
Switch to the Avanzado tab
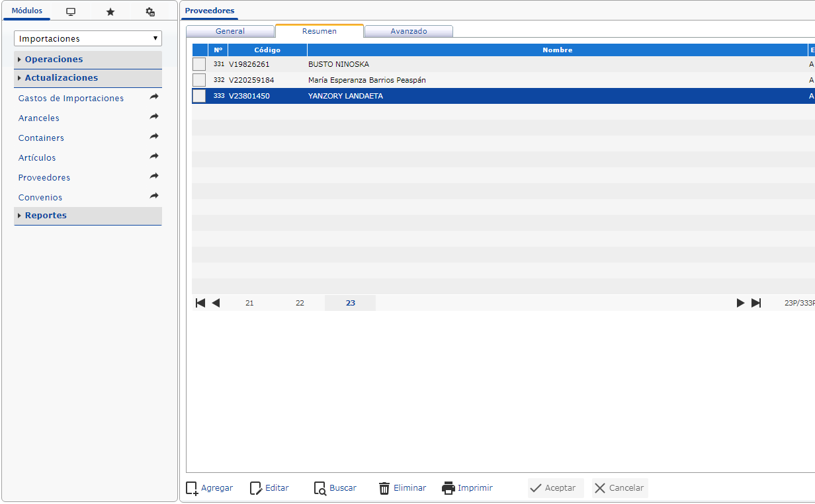[x=409, y=31]
